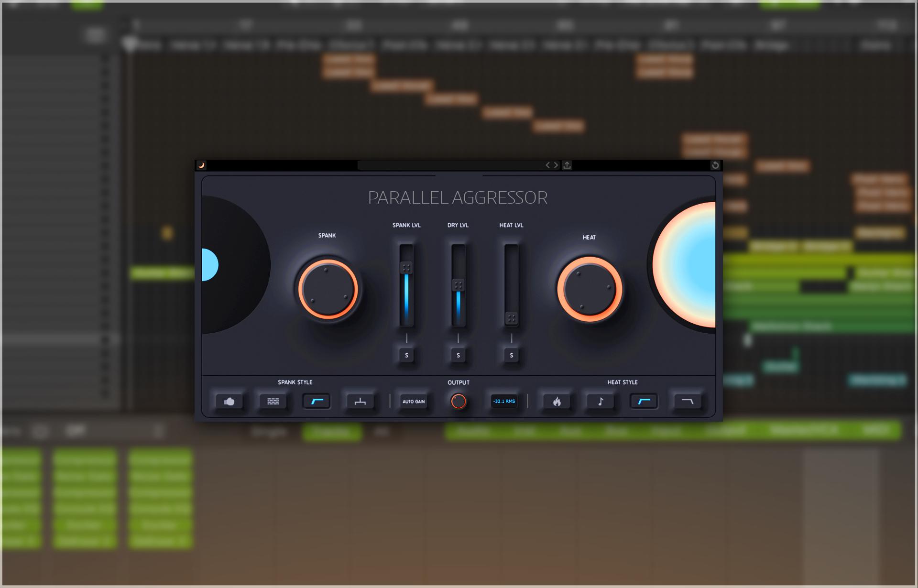
Task: Click the small OUTPUT knob
Action: coord(459,401)
